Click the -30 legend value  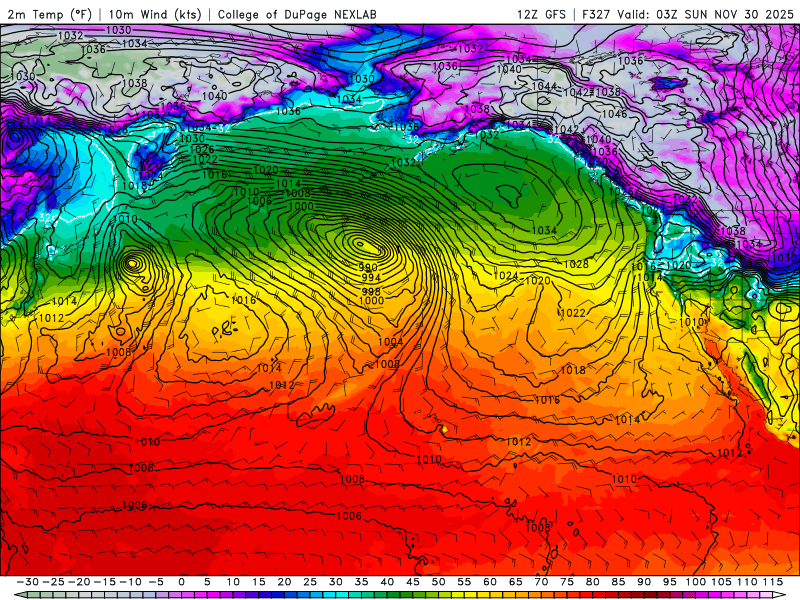[x=28, y=582]
